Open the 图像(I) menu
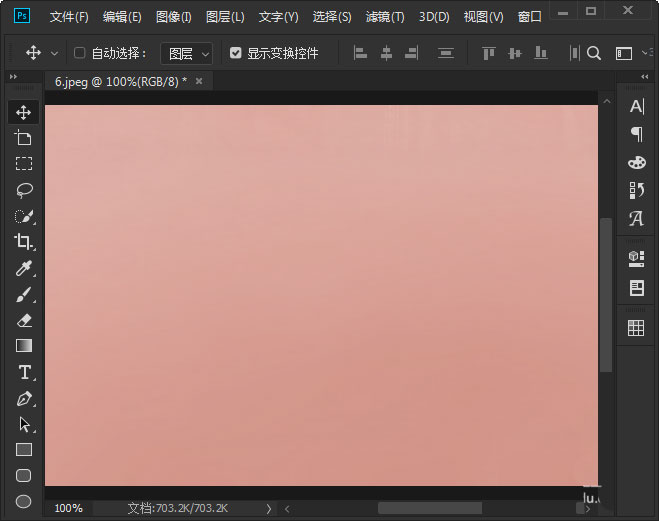Screen dimensions: 659x521 coord(174,17)
